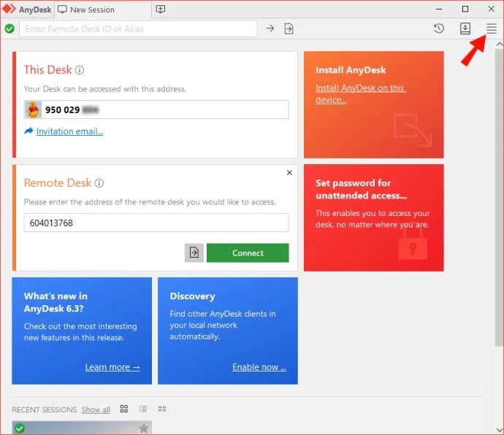The width and height of the screenshot is (504, 435).
Task: Click the Connect button
Action: point(248,253)
